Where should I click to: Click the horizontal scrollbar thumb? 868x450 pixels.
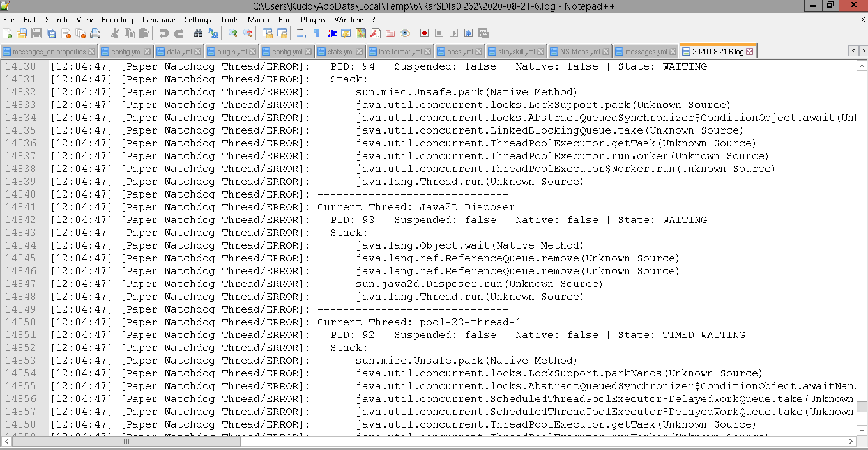pyautogui.click(x=126, y=441)
